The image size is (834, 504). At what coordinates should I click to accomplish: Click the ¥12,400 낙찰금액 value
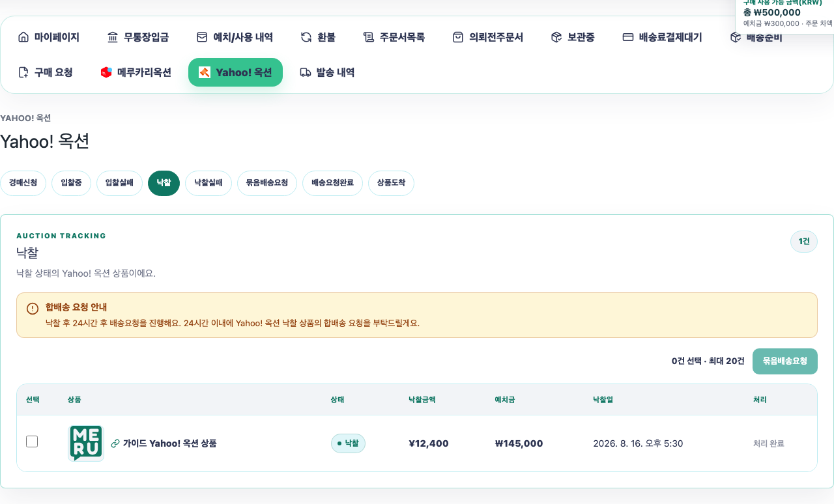429,443
